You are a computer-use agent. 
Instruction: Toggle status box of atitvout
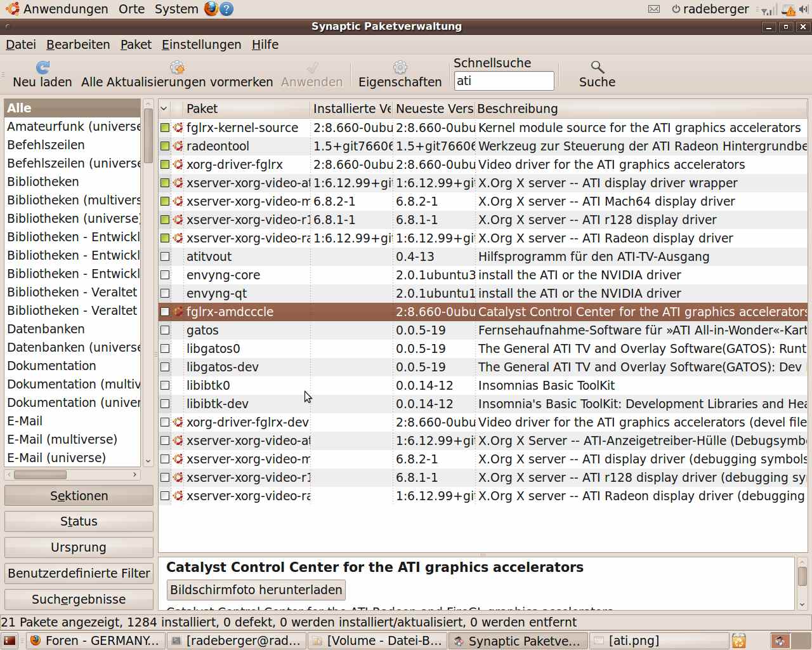[x=165, y=256]
